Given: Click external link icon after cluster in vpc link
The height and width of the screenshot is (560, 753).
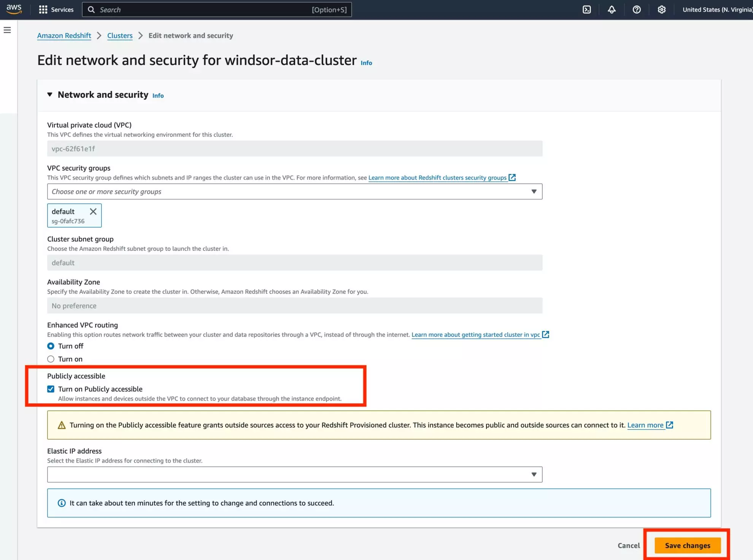Looking at the screenshot, I should coord(546,334).
